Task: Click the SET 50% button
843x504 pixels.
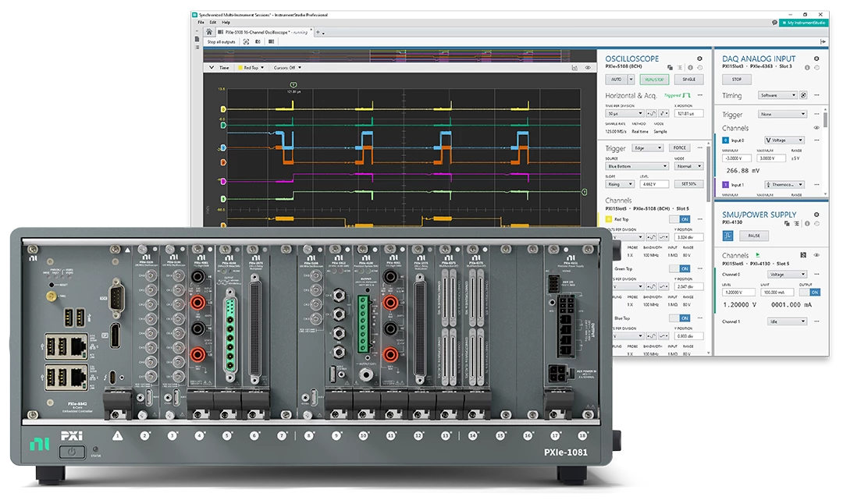Action: tap(688, 184)
